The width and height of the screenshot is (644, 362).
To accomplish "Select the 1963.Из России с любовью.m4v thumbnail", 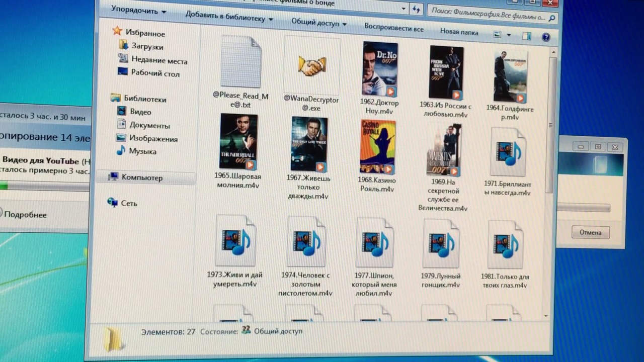I will click(446, 73).
